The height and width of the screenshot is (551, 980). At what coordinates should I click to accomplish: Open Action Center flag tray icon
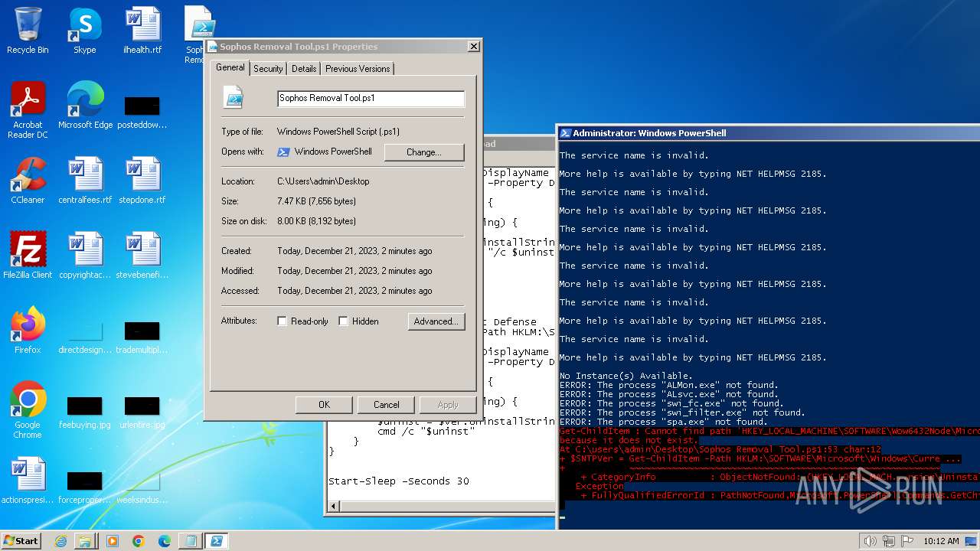coord(907,541)
